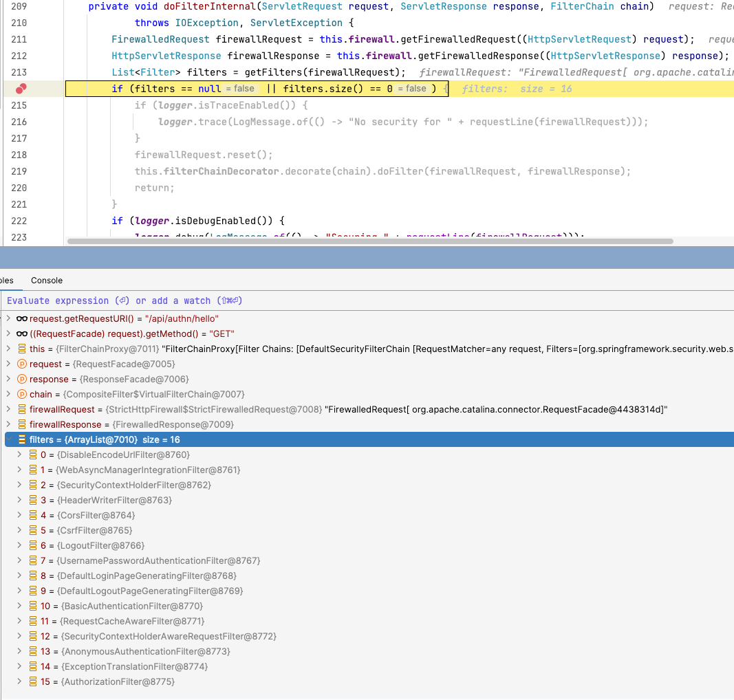Viewport: 734px width, 700px height.
Task: Expand the firewallRequest variable
Action: pos(8,409)
